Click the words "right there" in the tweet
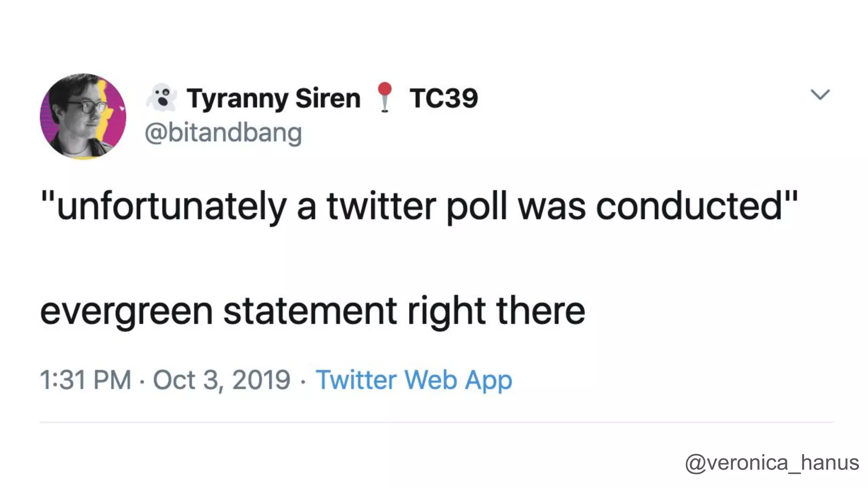This screenshot has width=868, height=488. click(x=496, y=311)
